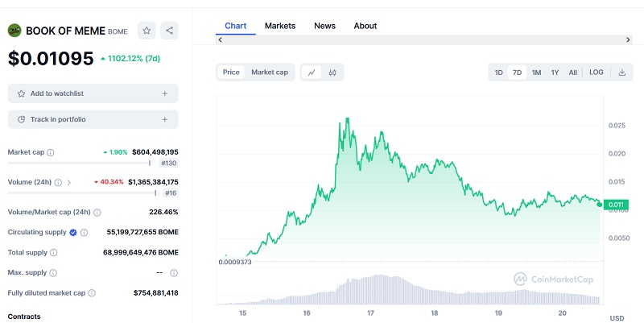Download chart data icon
The height and width of the screenshot is (323, 644).
621,72
